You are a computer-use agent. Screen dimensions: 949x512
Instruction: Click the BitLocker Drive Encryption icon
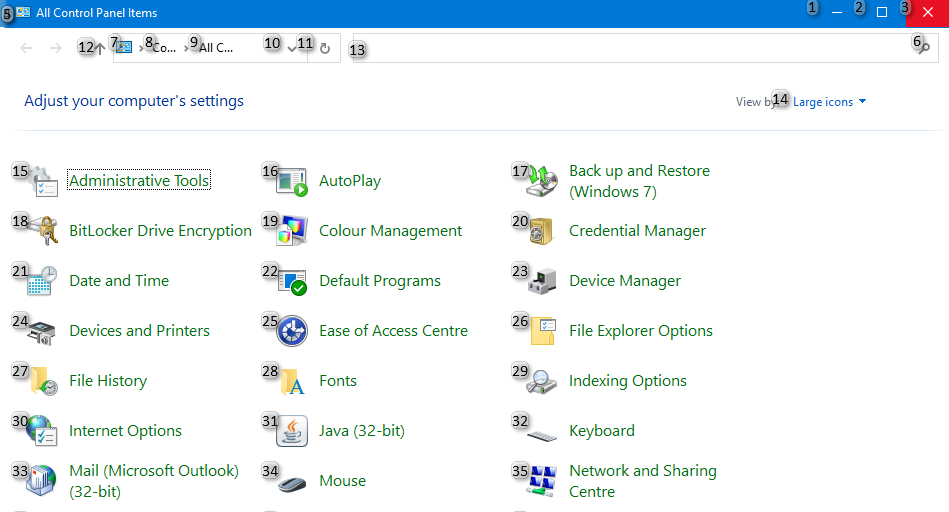tap(42, 231)
